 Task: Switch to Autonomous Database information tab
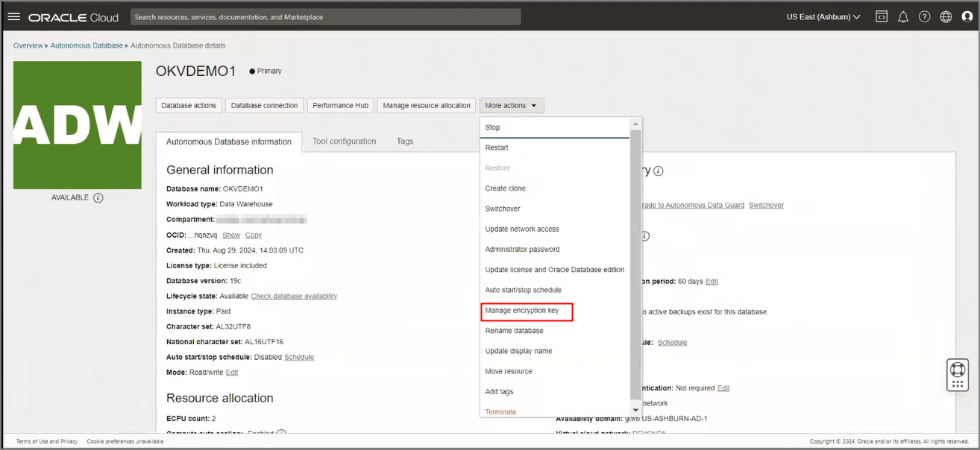(229, 142)
